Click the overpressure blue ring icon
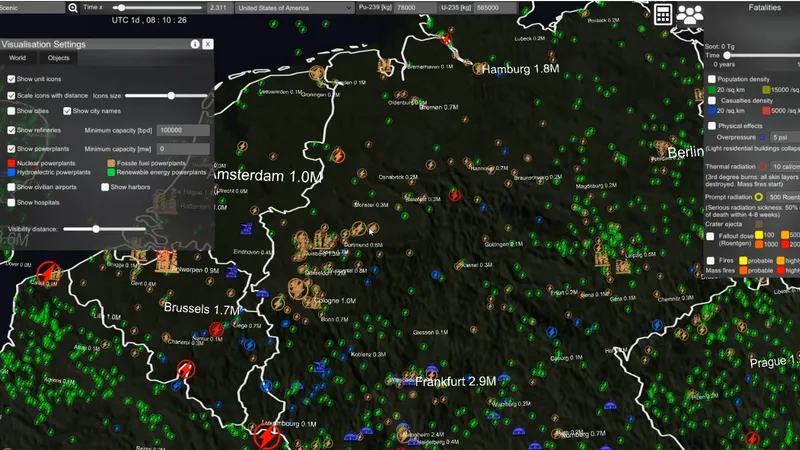 point(762,136)
